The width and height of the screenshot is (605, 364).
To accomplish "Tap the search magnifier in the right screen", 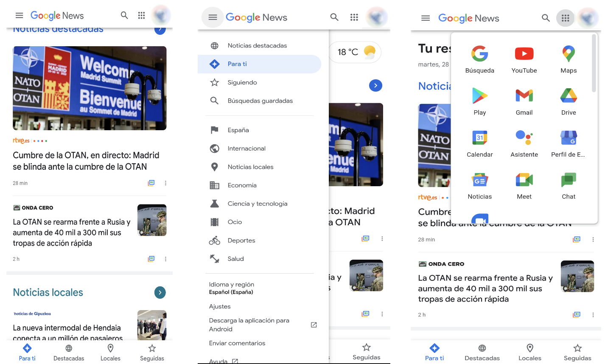I will [x=546, y=18].
